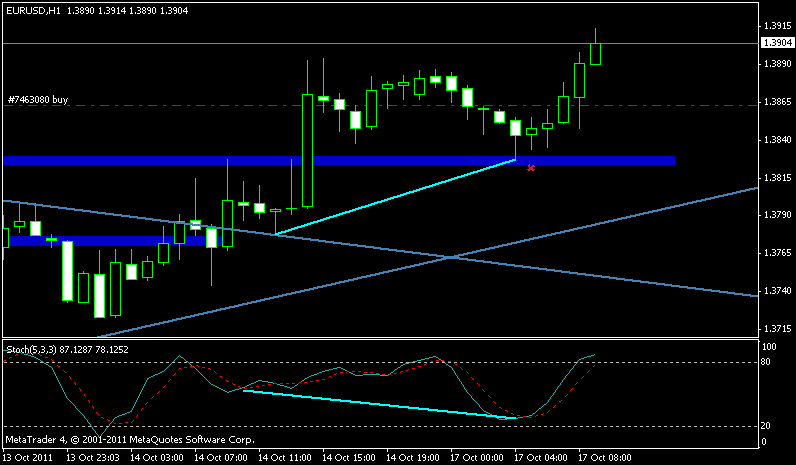The width and height of the screenshot is (796, 465).
Task: Click the 14 Oct 15:00 time label
Action: click(x=349, y=457)
